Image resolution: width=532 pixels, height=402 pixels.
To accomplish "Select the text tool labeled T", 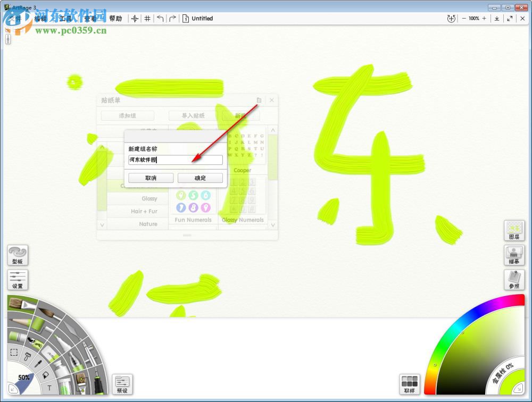I will [x=49, y=387].
